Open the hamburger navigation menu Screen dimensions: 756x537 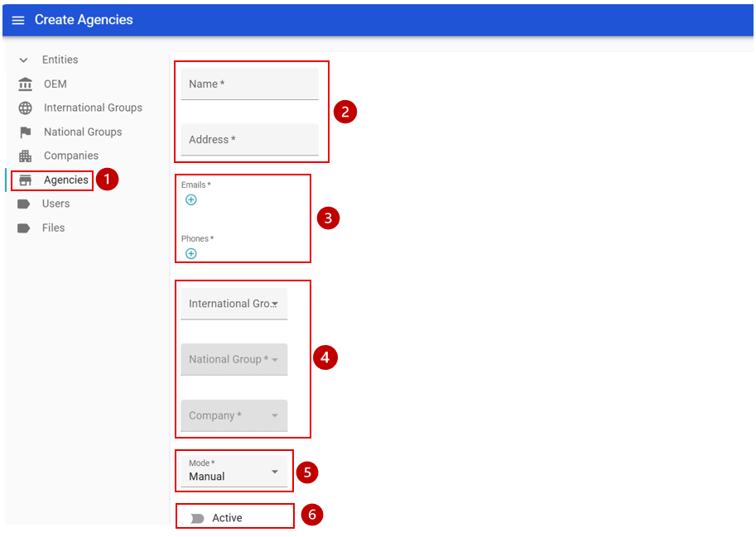(18, 21)
